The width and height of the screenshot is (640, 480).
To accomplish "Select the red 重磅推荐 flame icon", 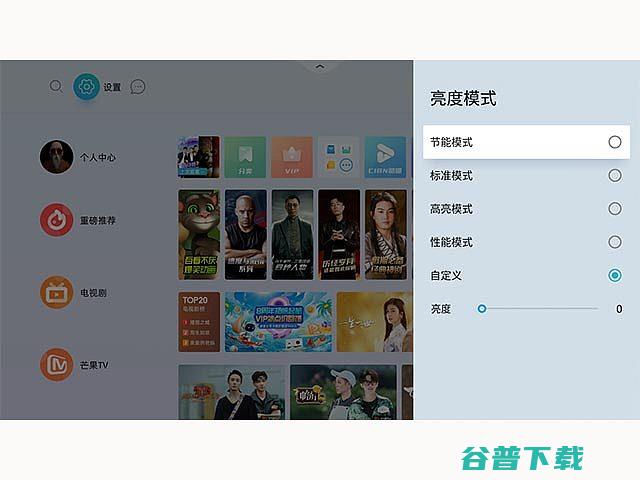I will coord(56,220).
